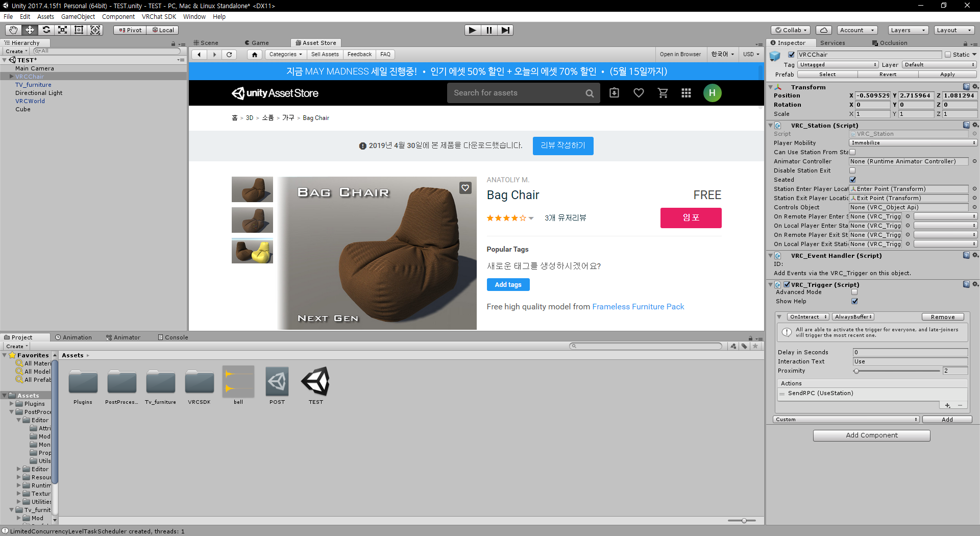Switch to the Scene tab
980x536 pixels.
pos(206,43)
